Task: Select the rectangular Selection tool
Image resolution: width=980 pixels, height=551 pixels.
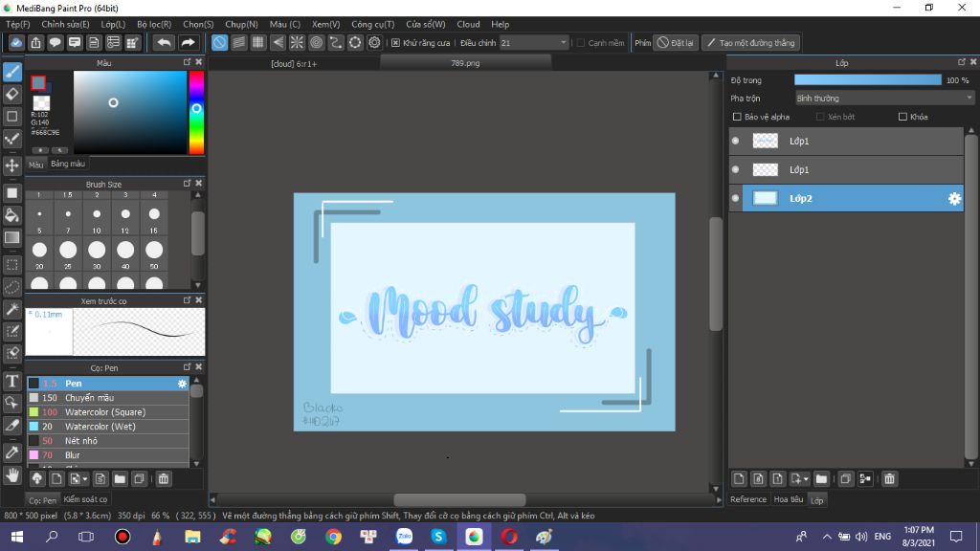Action: click(12, 265)
